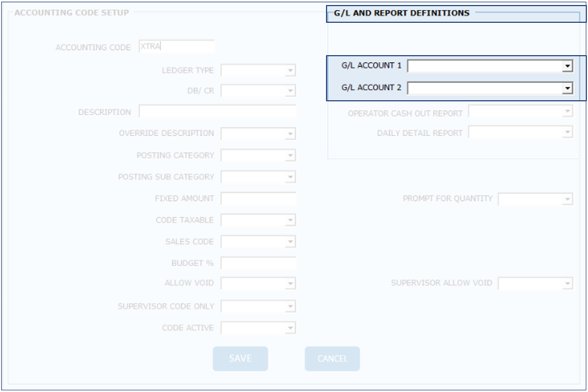Expand the Code Active dropdown
This screenshot has width=588, height=392.
pos(290,328)
